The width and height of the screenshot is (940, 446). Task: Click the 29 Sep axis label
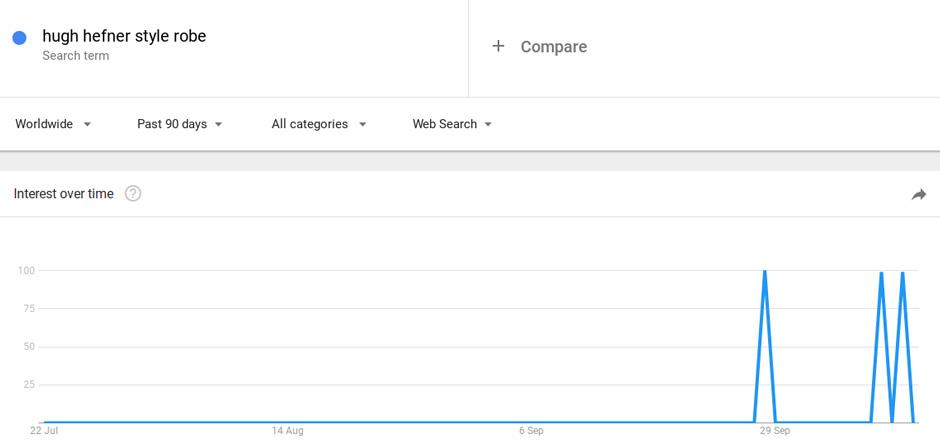coord(775,430)
